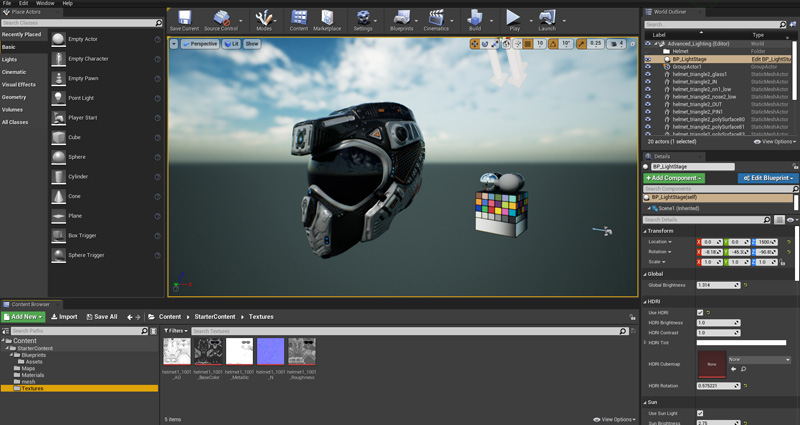The image size is (800, 425).
Task: Click the Play button in the toolbar
Action: [513, 19]
